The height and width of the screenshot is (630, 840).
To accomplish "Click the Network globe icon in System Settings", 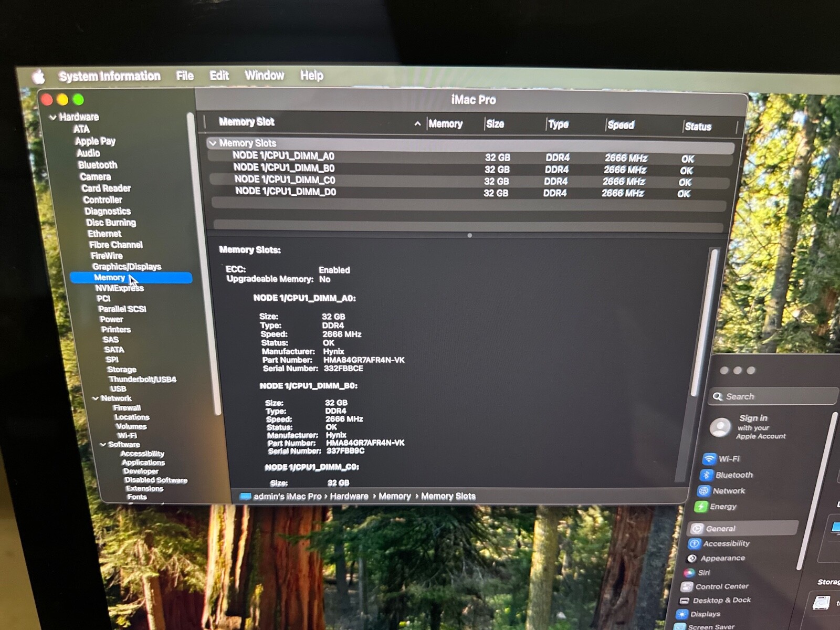I will click(x=703, y=491).
